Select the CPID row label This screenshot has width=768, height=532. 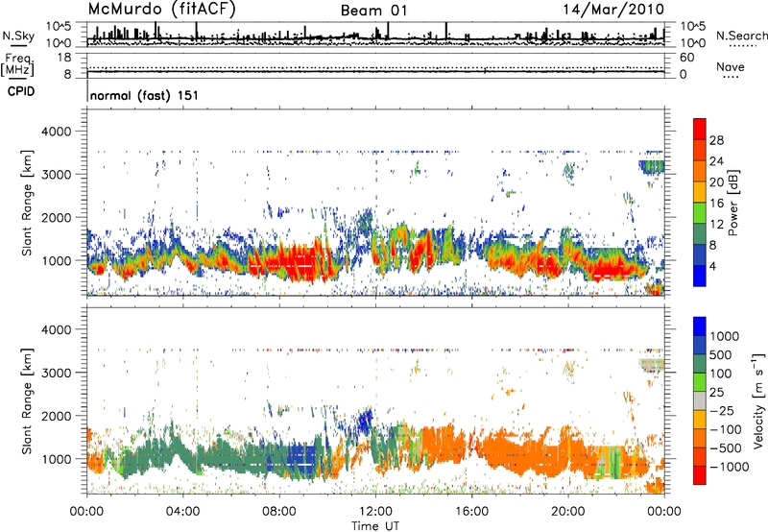(x=21, y=91)
